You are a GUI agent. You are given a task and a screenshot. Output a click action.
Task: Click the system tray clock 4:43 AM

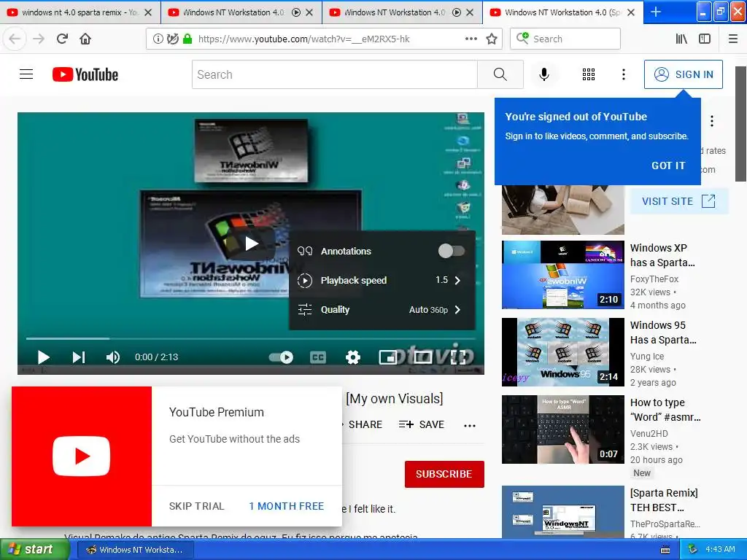[720, 549]
